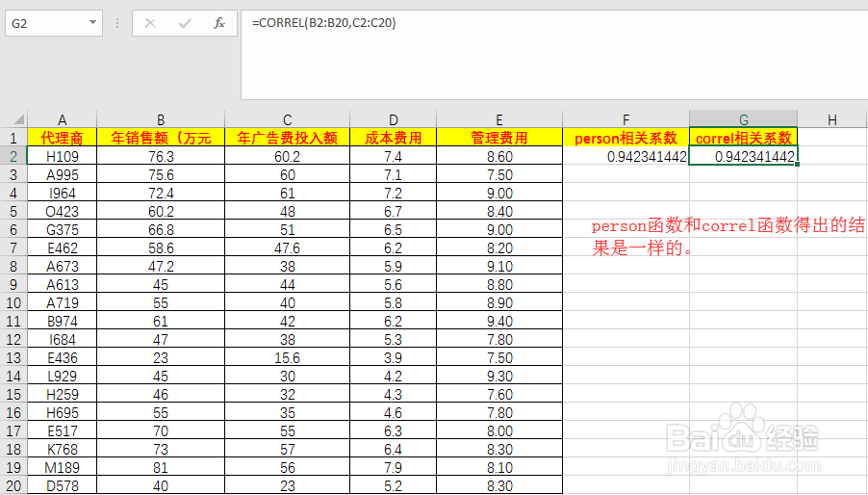Click the Name Box showing G2
The height and width of the screenshot is (495, 868).
54,23
